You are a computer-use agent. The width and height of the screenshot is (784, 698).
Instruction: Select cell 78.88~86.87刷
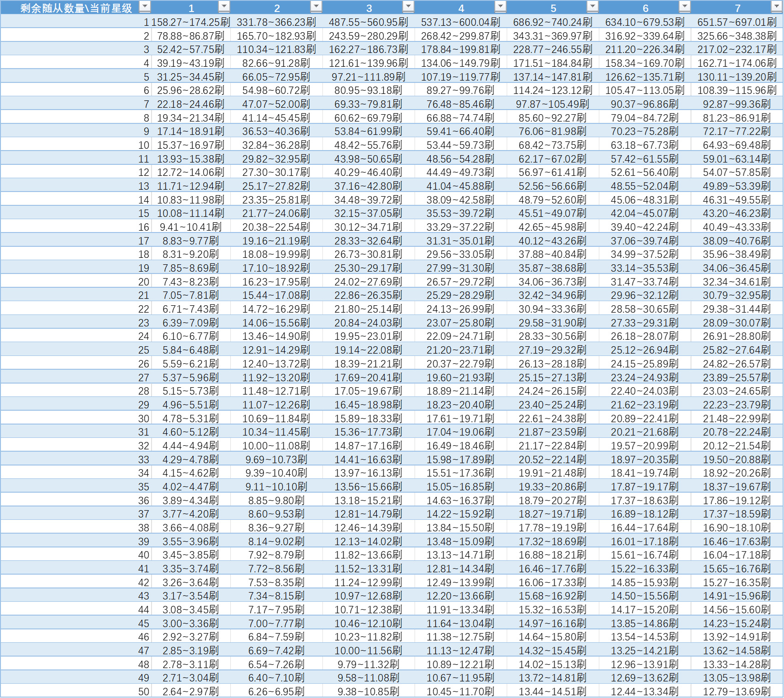191,35
